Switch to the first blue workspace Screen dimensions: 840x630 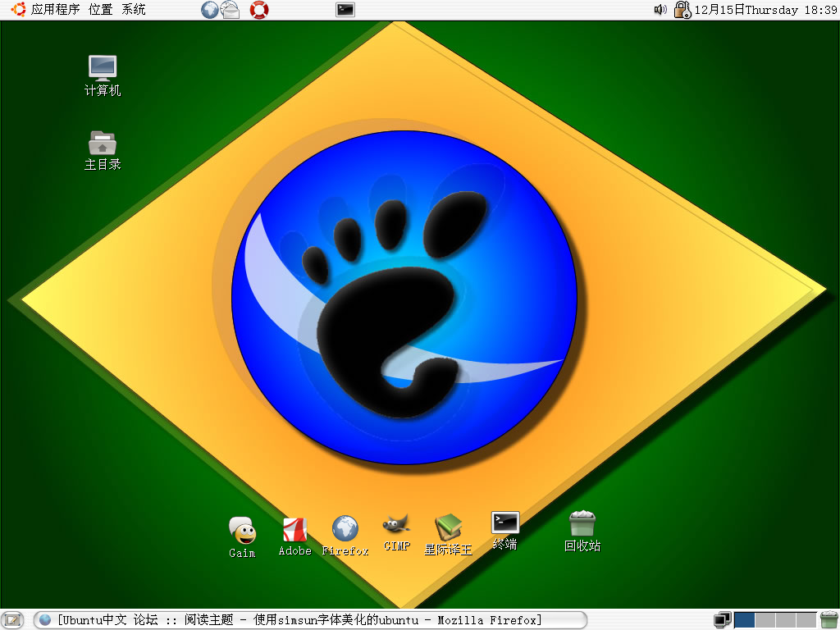pyautogui.click(x=744, y=620)
